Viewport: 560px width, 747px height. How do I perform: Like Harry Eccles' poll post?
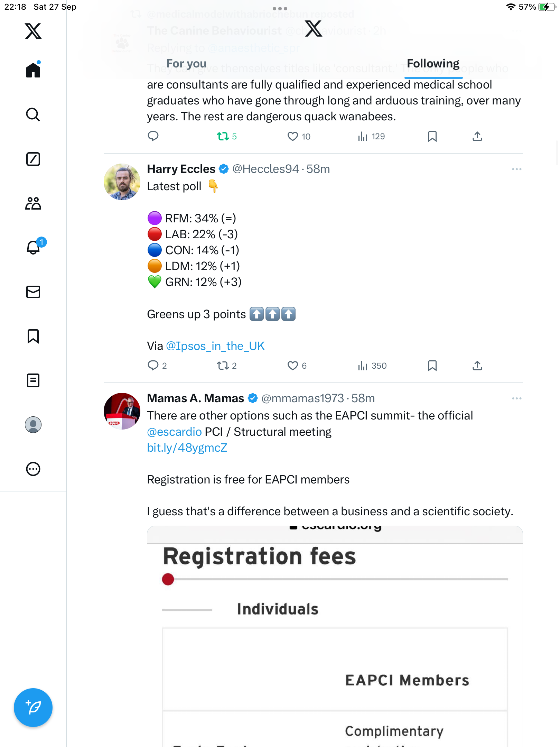(x=293, y=366)
